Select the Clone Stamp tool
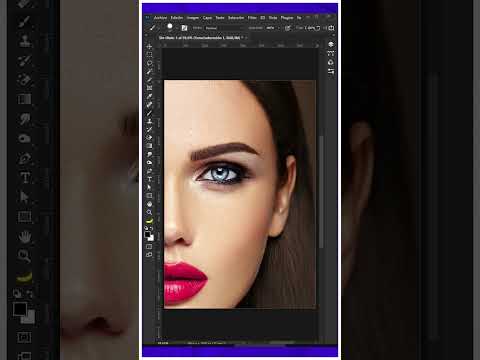Image resolution: width=480 pixels, height=360 pixels. tap(149, 121)
